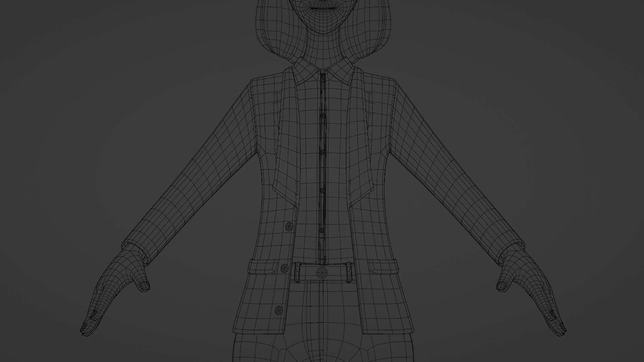Click the topmost shirt button under the collar
This screenshot has height=362, width=644.
tap(323, 77)
